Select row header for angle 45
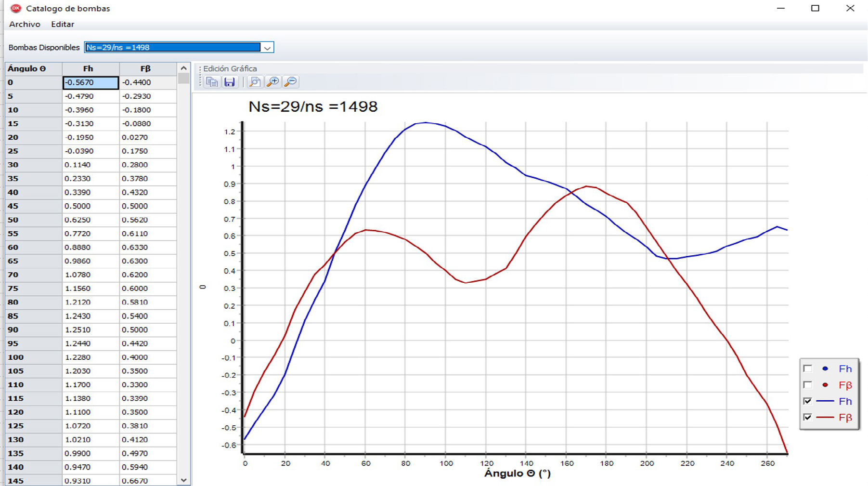Image resolution: width=868 pixels, height=486 pixels. tap(33, 206)
